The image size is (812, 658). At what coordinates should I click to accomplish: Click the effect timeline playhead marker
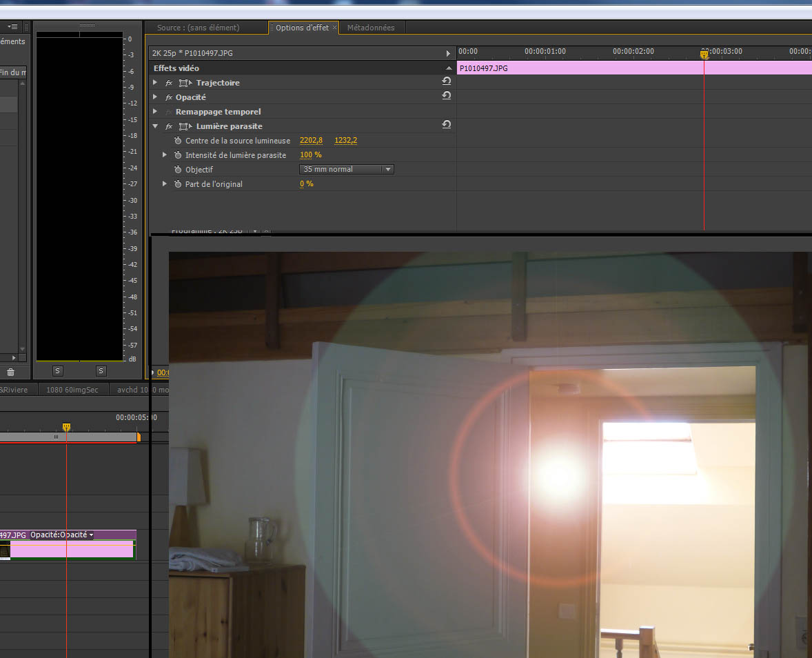704,54
